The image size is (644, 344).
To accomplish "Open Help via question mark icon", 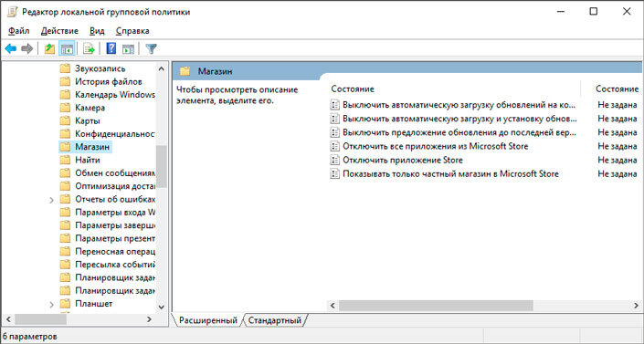I will pyautogui.click(x=111, y=48).
